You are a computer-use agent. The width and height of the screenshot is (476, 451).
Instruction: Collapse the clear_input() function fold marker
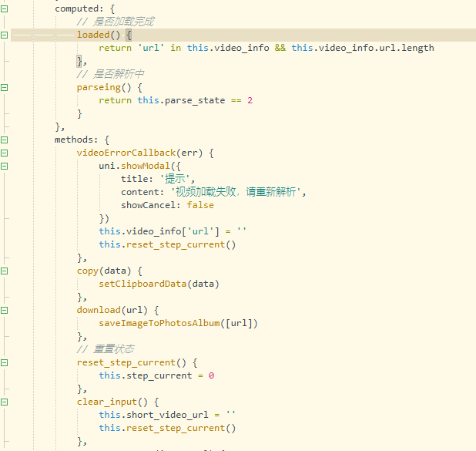point(5,402)
